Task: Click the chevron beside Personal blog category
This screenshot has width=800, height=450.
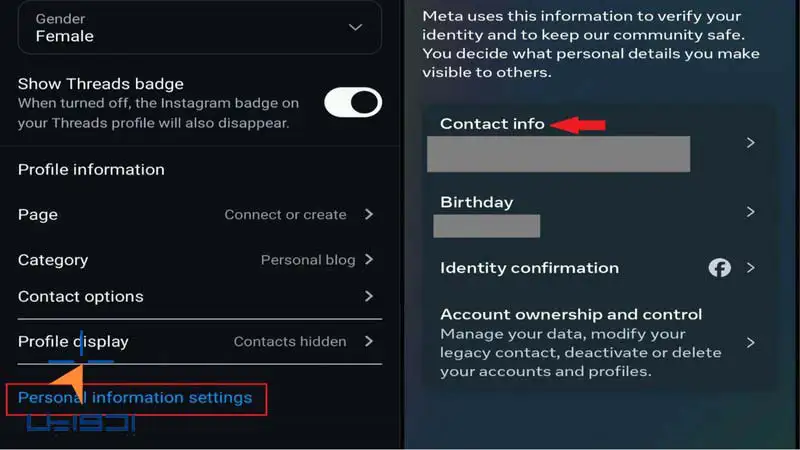Action: (x=369, y=260)
